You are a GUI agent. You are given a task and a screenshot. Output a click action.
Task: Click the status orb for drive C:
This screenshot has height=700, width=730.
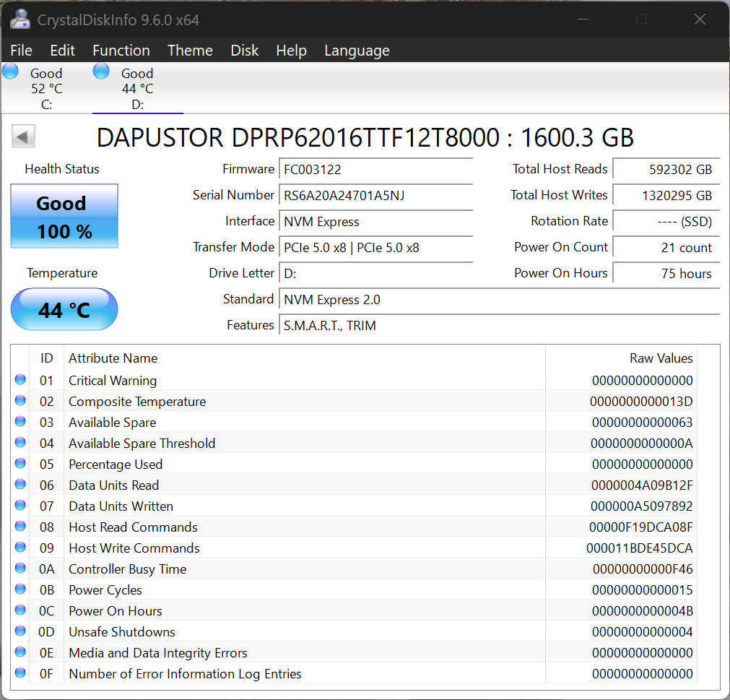click(11, 72)
